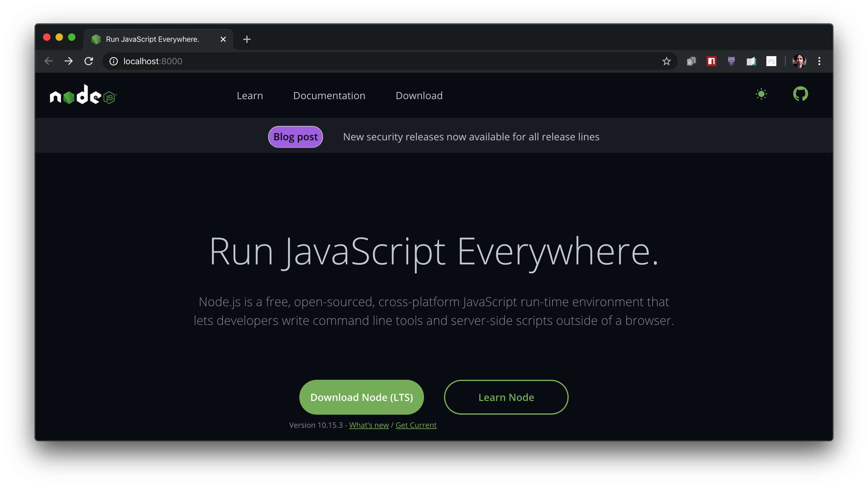This screenshot has height=487, width=868.
Task: Go forward with the browser forward arrow
Action: 68,61
